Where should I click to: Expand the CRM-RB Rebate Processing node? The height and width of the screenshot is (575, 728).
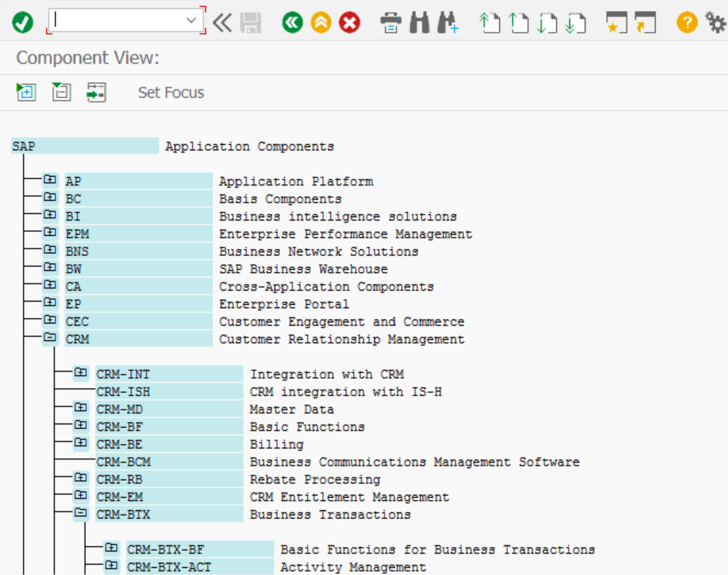(x=80, y=478)
